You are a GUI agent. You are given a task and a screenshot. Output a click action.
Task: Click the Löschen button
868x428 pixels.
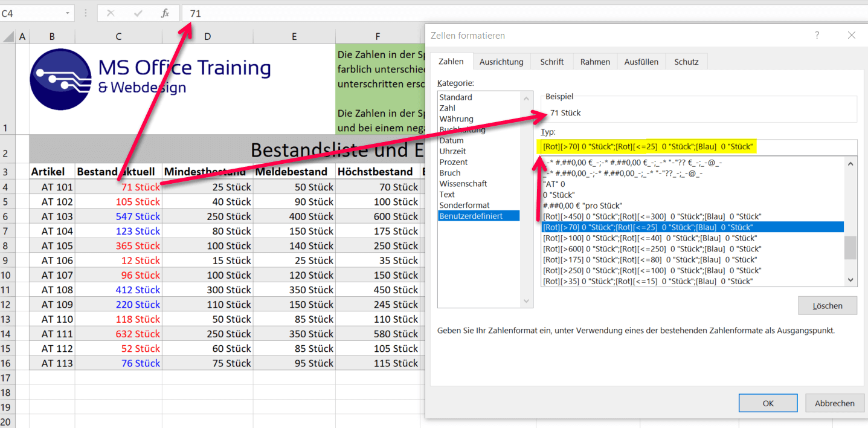(827, 306)
